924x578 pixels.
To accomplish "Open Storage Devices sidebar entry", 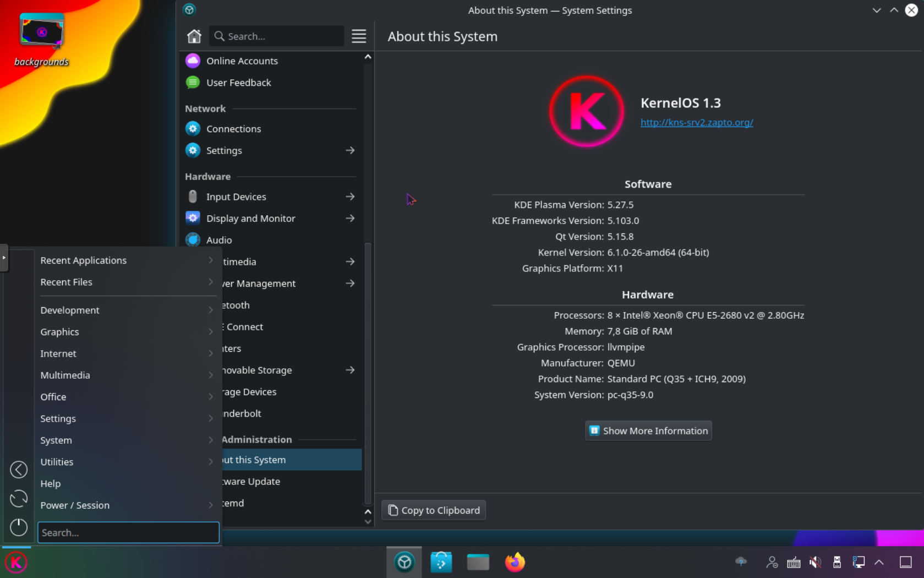I will click(291, 392).
